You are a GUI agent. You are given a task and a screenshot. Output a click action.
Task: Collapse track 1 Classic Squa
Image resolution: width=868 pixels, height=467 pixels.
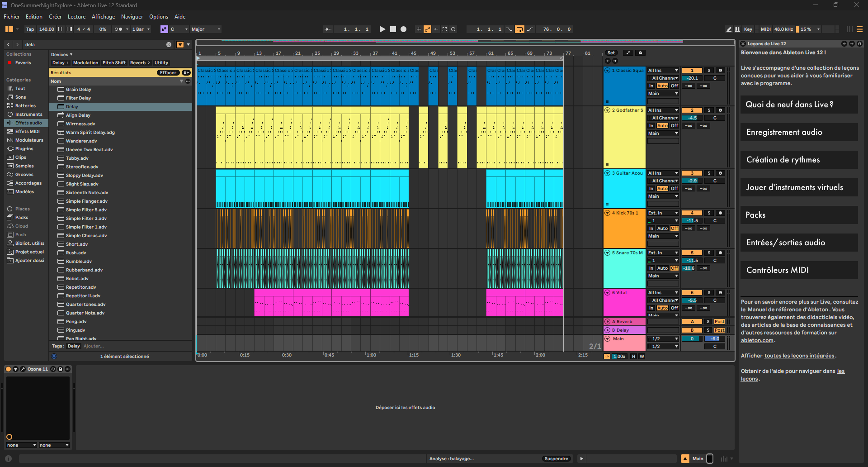tap(608, 70)
